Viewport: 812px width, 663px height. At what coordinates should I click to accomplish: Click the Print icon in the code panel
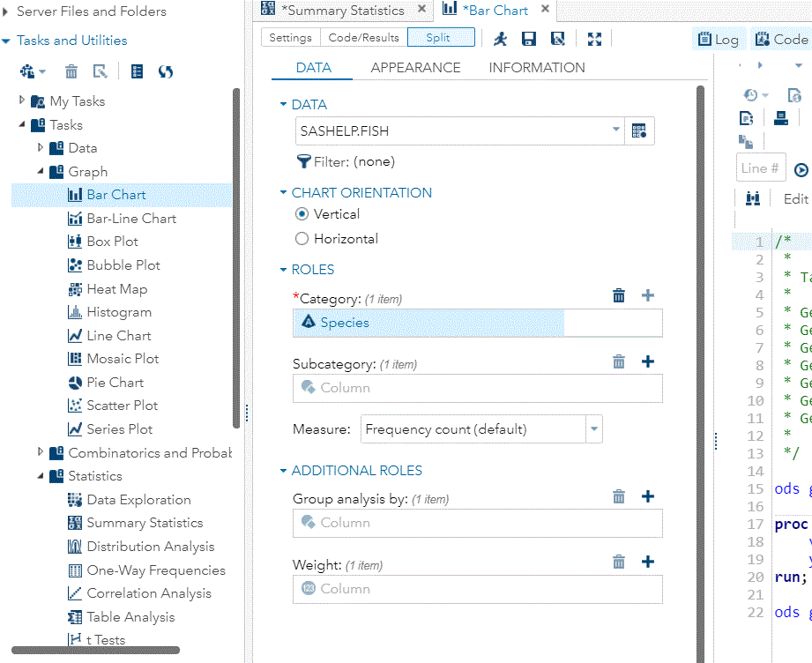780,117
